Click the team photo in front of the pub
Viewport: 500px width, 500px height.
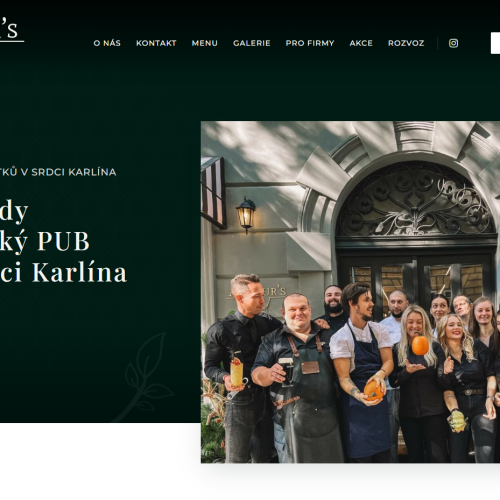click(350, 292)
